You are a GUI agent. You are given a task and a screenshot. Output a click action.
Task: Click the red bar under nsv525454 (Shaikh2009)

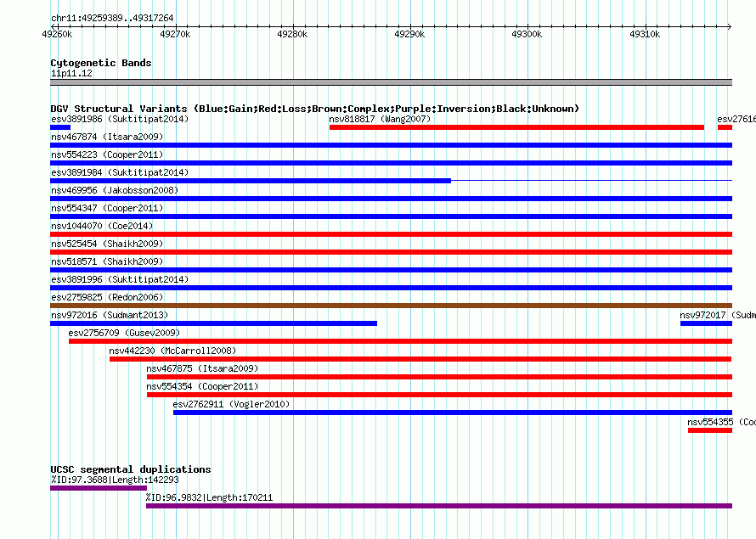[391, 252]
